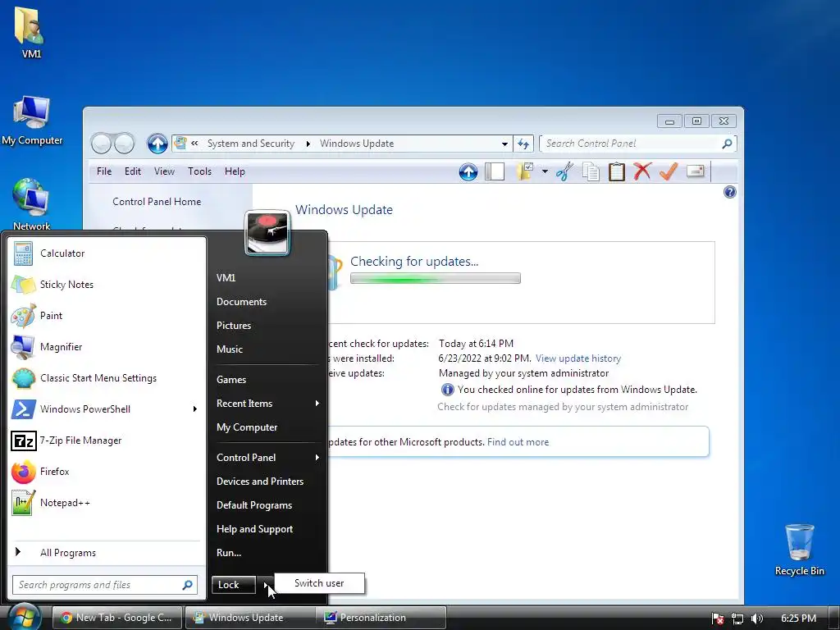The width and height of the screenshot is (840, 630).
Task: Click the volume speaker tray icon
Action: point(757,619)
